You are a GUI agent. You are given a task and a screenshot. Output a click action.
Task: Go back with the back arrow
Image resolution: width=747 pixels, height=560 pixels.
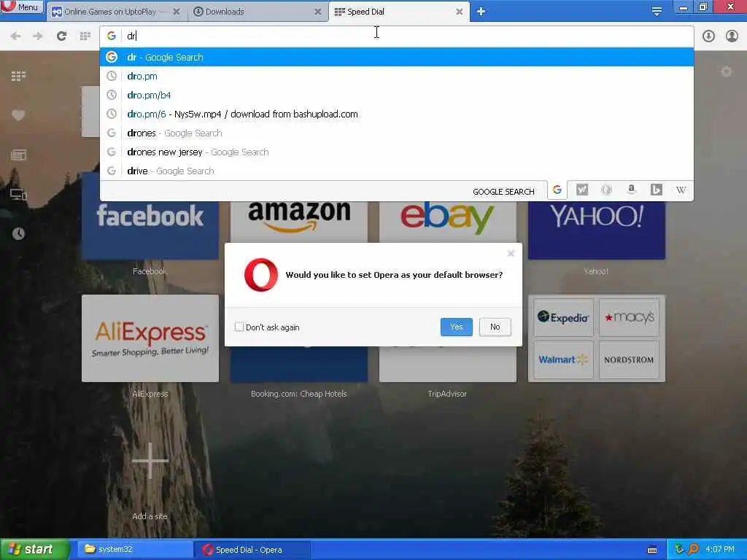15,36
